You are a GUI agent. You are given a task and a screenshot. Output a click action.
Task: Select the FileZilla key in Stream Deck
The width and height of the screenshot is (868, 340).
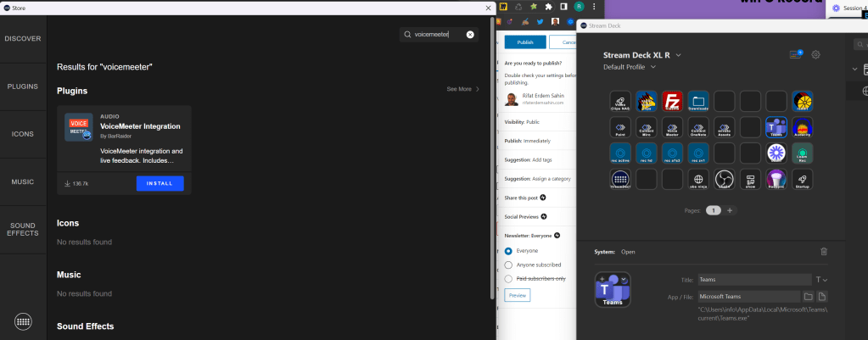coord(672,101)
